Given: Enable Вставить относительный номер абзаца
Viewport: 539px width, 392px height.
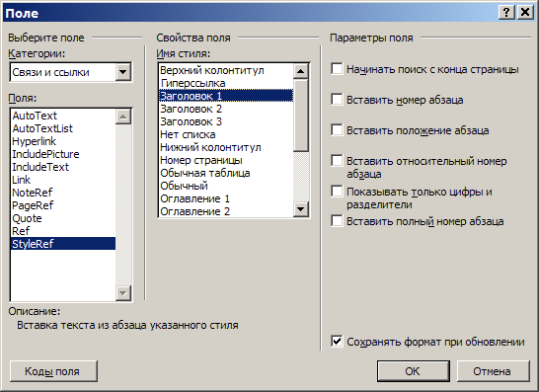Looking at the screenshot, I should [x=337, y=161].
